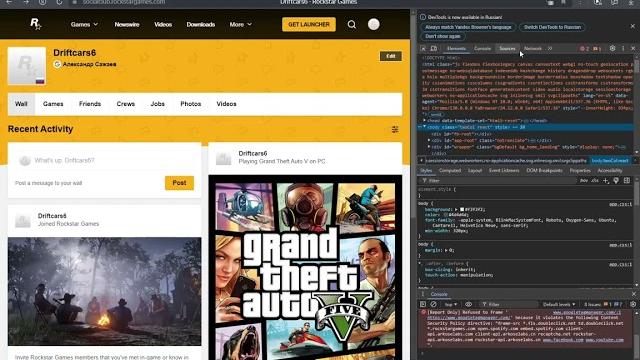Open the Friends profile tab
640x360 pixels.
pos(90,104)
